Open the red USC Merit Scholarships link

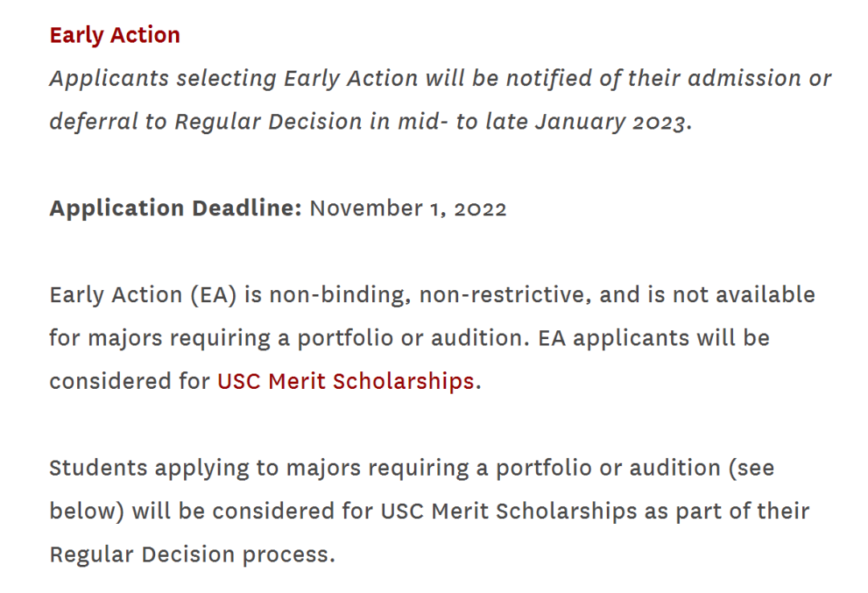345,381
